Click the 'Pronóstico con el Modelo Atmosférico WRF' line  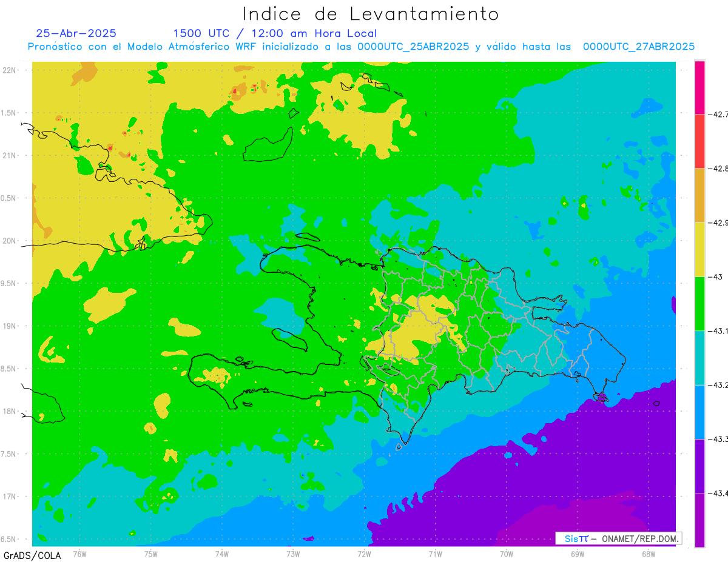point(361,47)
